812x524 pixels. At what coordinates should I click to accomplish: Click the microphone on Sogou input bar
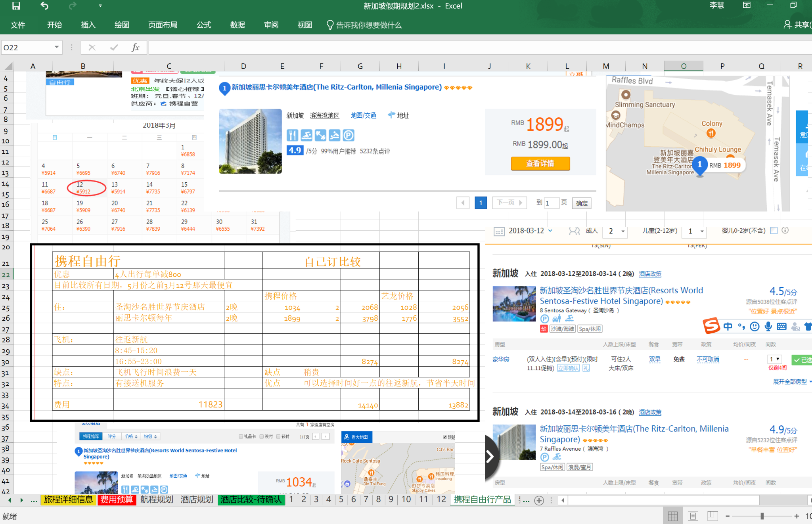click(768, 326)
